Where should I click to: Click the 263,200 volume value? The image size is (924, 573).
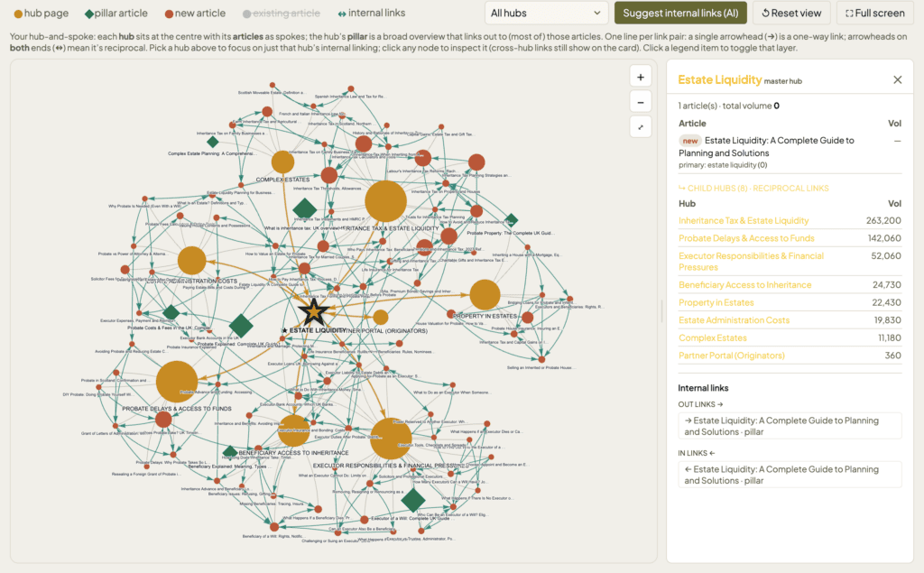[x=883, y=220]
